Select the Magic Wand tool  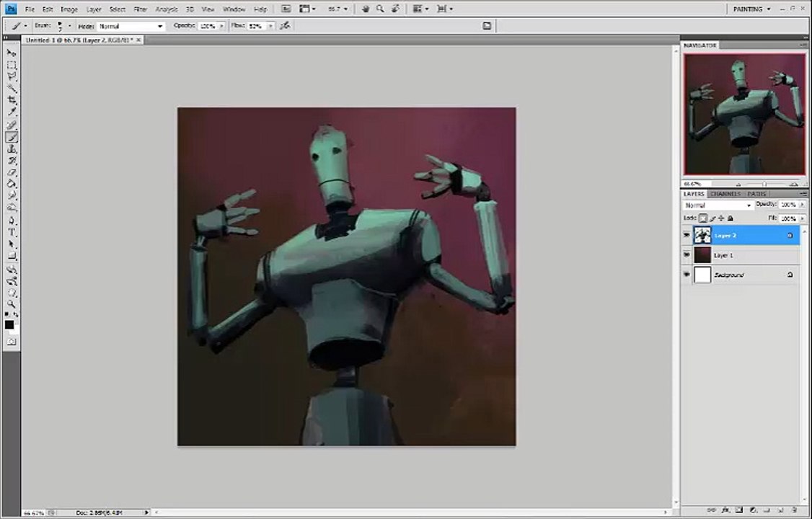click(12, 89)
